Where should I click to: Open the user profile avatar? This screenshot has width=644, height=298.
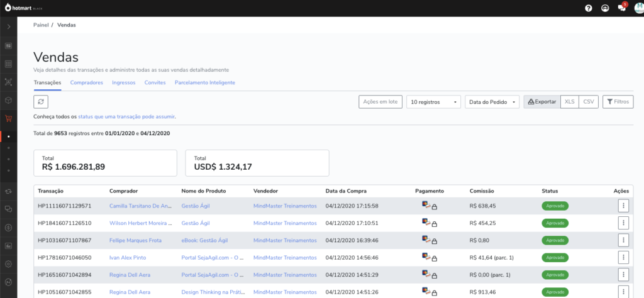(x=639, y=8)
